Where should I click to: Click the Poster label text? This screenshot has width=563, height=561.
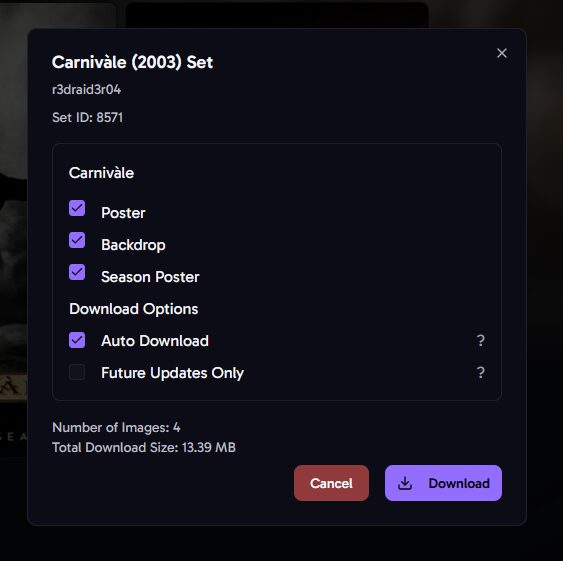tap(123, 213)
